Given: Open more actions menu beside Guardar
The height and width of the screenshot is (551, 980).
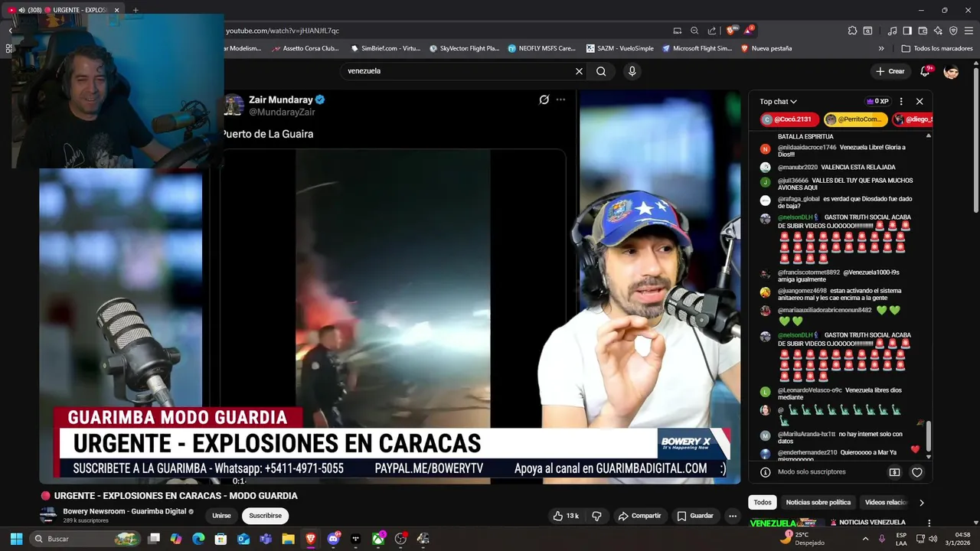Looking at the screenshot, I should 733,516.
